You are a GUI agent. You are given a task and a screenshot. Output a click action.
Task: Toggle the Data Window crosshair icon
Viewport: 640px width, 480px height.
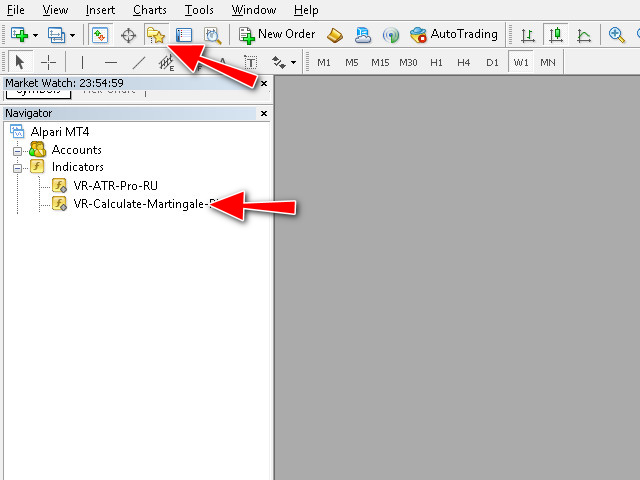[128, 35]
